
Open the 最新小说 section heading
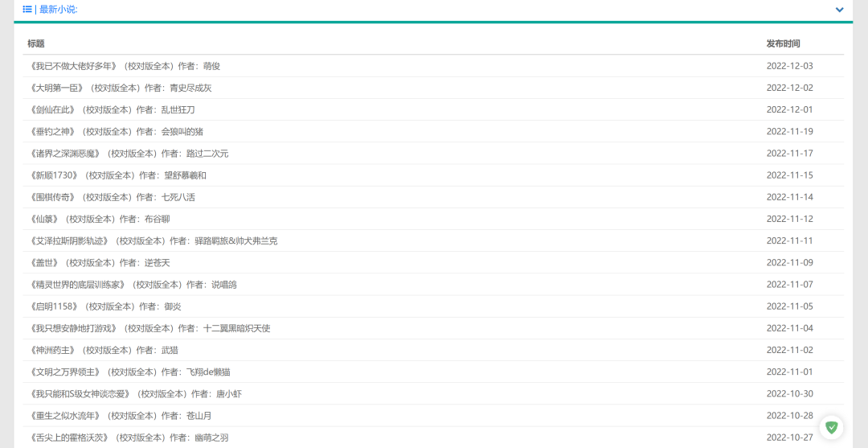click(59, 10)
